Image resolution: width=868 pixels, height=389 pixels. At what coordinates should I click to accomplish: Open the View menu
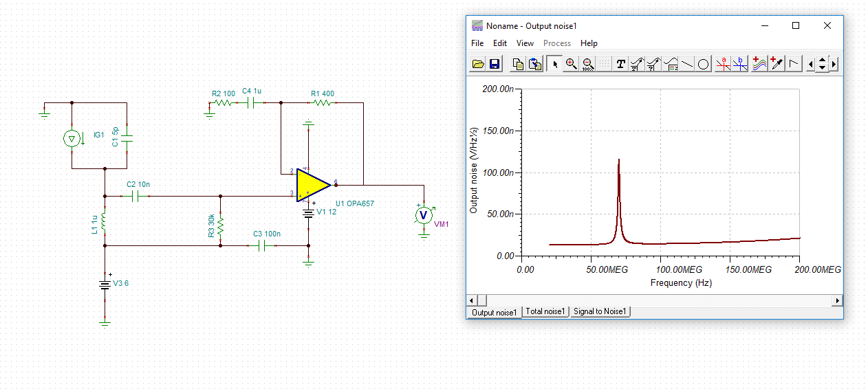click(x=525, y=43)
